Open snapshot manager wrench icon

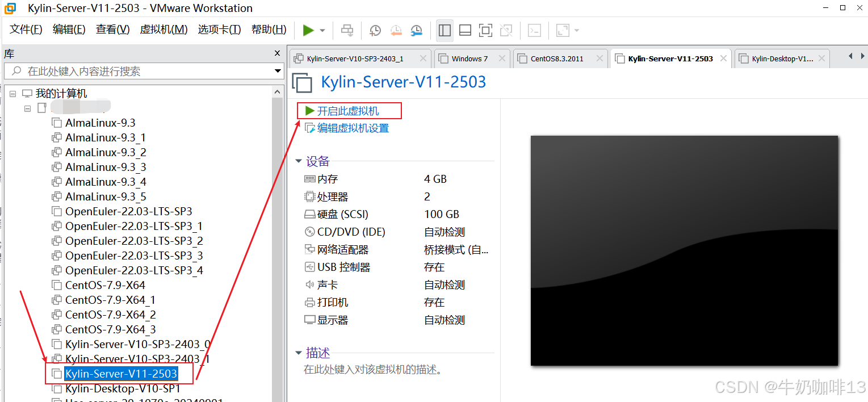[416, 30]
